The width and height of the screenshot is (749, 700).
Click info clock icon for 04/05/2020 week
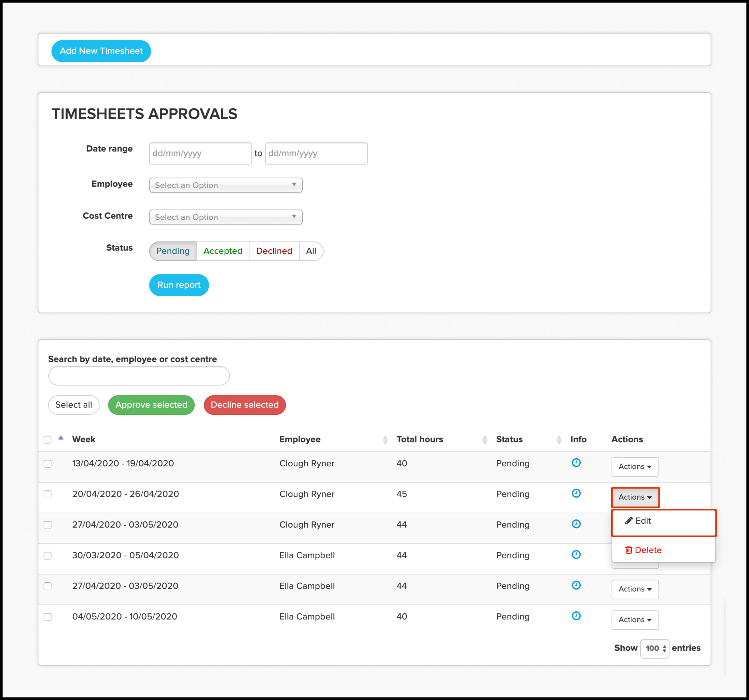point(576,616)
